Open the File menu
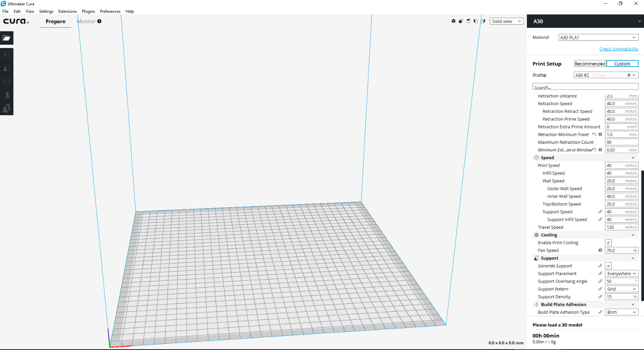Image resolution: width=644 pixels, height=350 pixels. tap(5, 11)
